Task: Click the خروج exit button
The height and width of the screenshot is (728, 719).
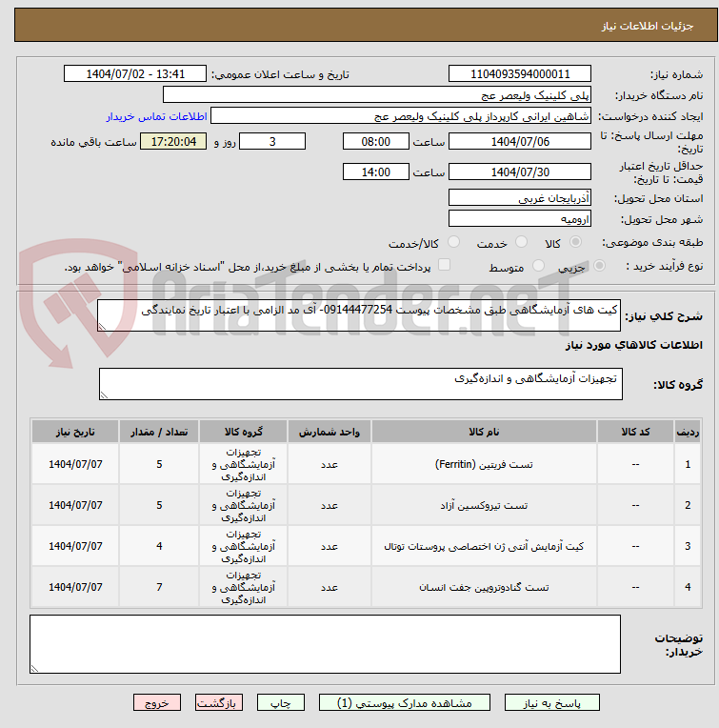Action: 157,702
